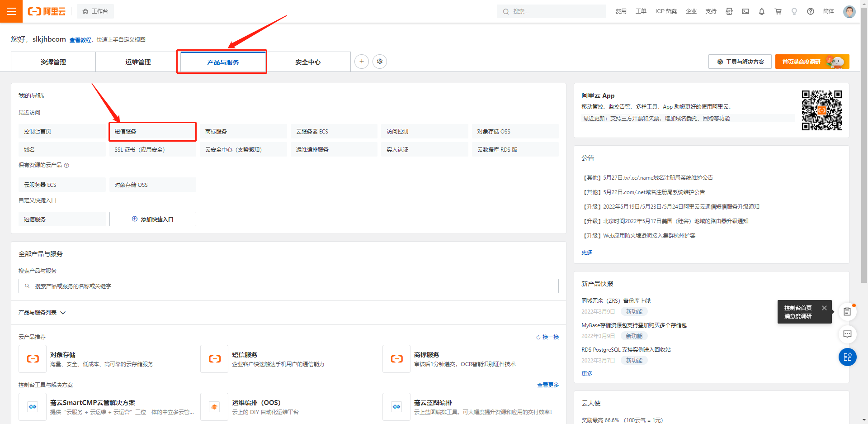Open the ICP 备案 menu

pyautogui.click(x=666, y=11)
